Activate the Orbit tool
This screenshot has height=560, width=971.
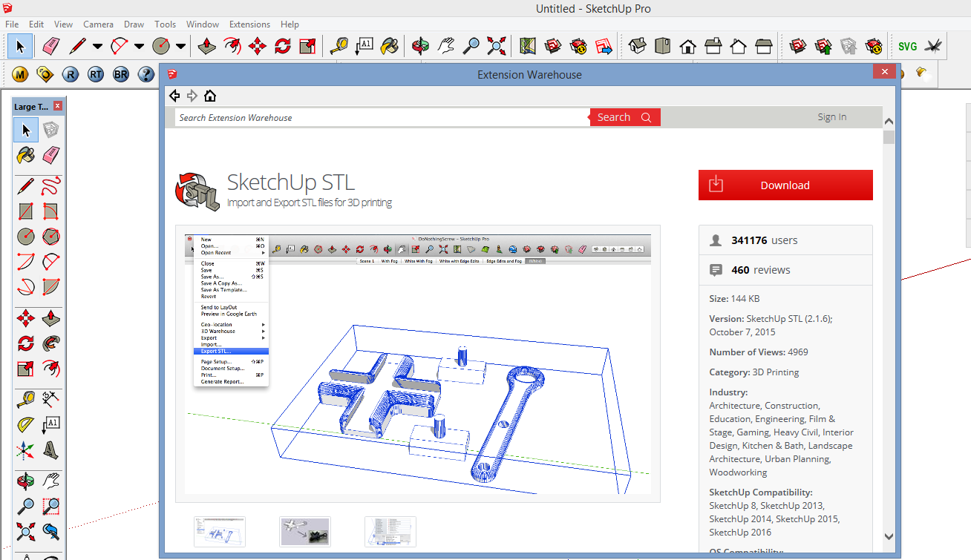421,46
